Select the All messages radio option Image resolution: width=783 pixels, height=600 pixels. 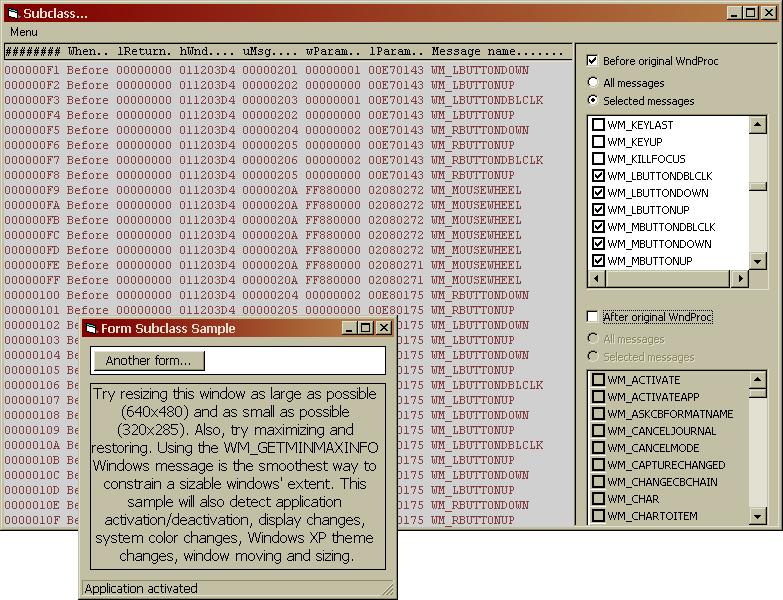click(x=594, y=83)
